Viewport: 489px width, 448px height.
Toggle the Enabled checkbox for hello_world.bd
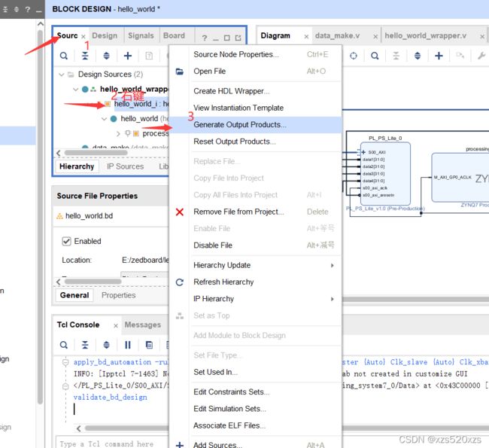[x=66, y=242]
